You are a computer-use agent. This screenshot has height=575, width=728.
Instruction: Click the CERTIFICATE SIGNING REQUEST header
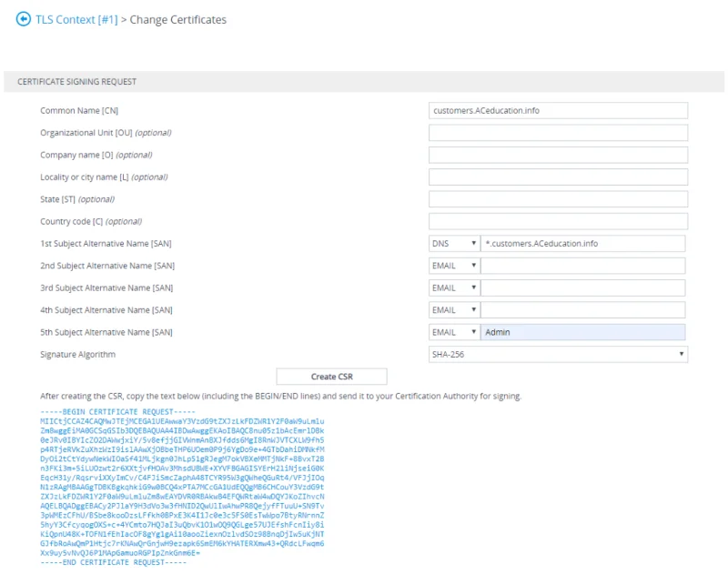[x=77, y=82]
